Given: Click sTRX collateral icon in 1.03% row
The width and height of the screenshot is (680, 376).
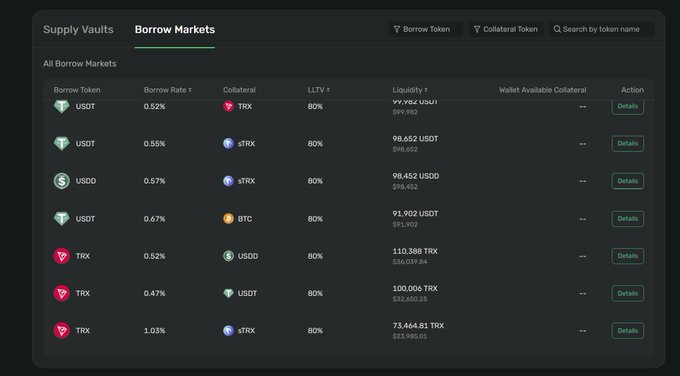Looking at the screenshot, I should coord(228,330).
